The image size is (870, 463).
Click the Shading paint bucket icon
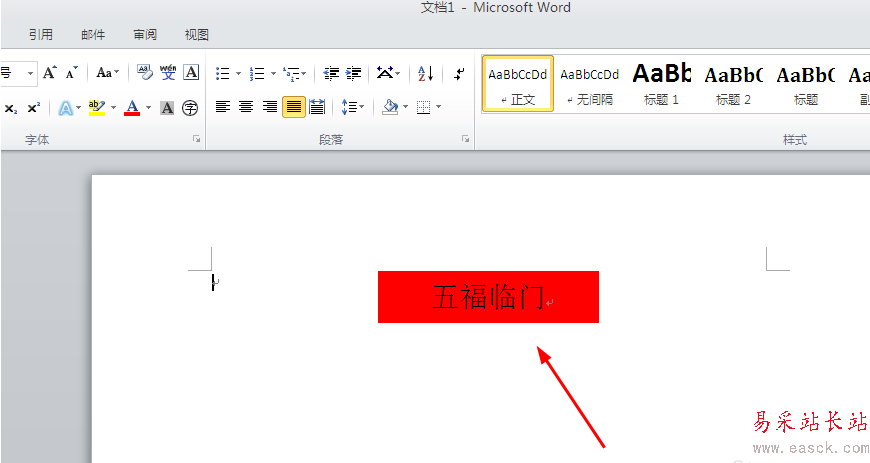(x=390, y=107)
